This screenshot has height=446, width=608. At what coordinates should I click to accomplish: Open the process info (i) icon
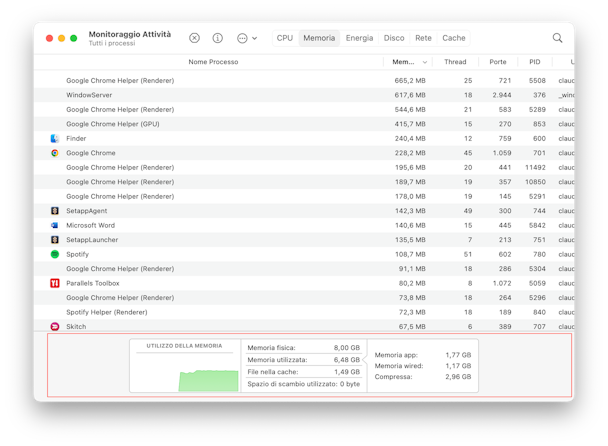coord(218,38)
